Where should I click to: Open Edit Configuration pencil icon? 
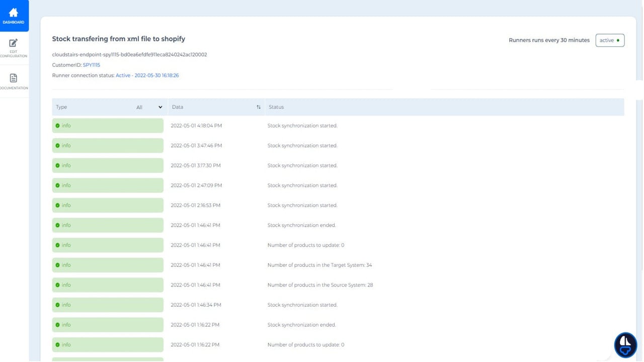pos(14,43)
